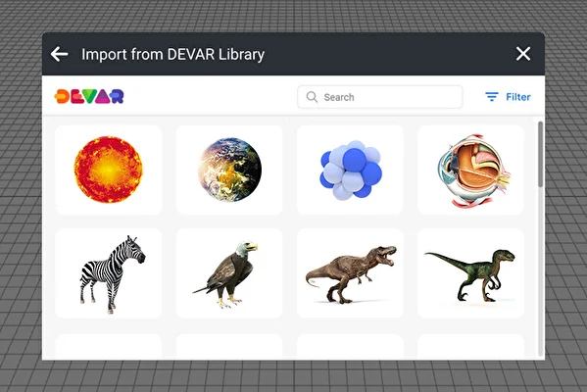Import the T-Rex dinosaur model
Screen dimensions: 587x392
[351, 273]
